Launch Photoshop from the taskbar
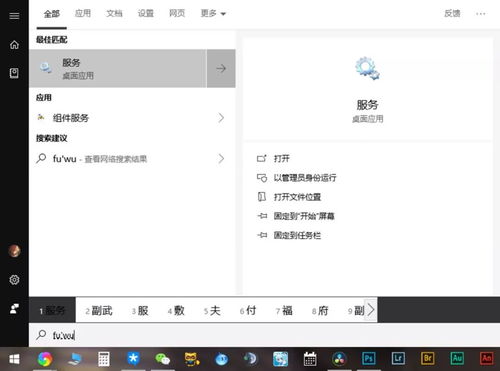500x371 pixels. coord(369,359)
